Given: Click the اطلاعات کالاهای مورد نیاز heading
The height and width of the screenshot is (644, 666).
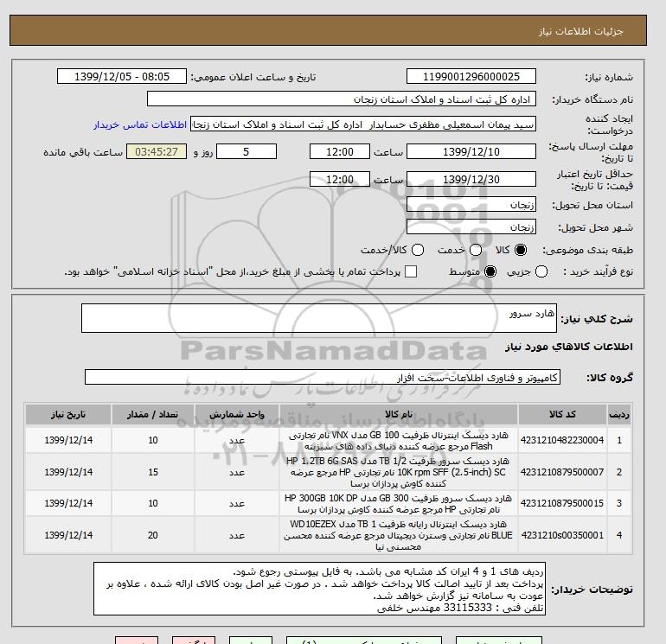Looking at the screenshot, I should pos(569,347).
